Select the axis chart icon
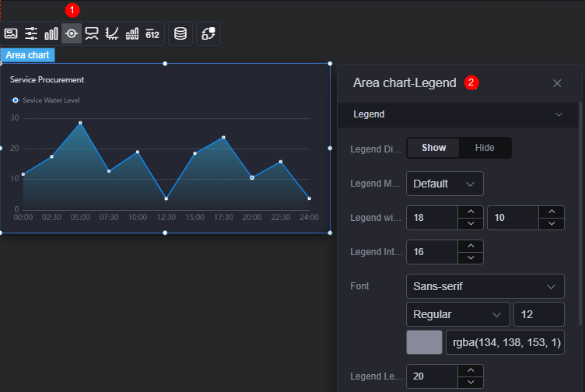 [112, 33]
